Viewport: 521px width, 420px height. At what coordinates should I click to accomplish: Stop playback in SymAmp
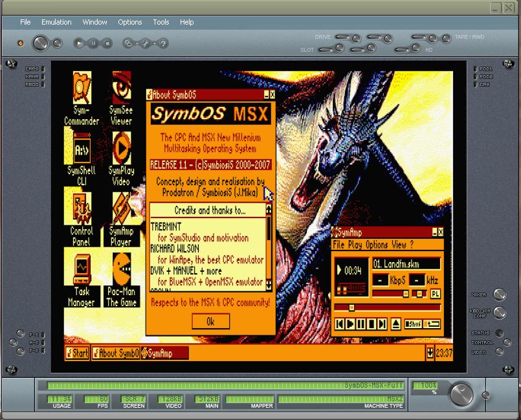coord(371,324)
